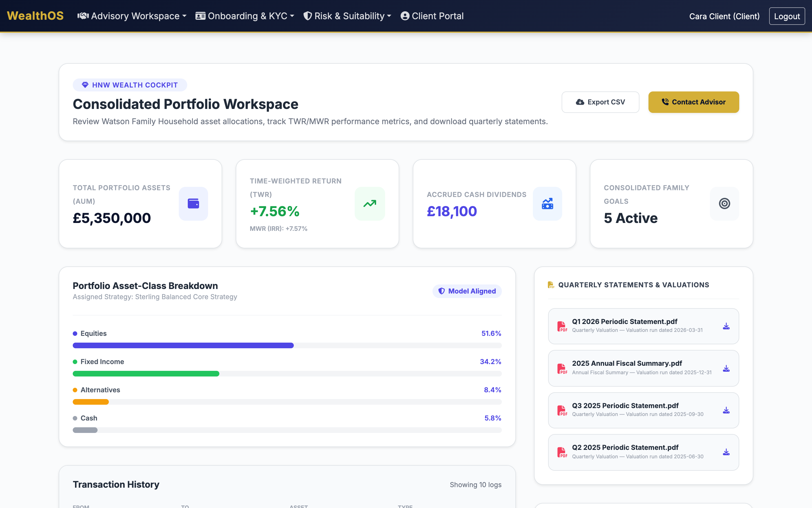Click the £18,100 accrued dividends value

point(452,211)
